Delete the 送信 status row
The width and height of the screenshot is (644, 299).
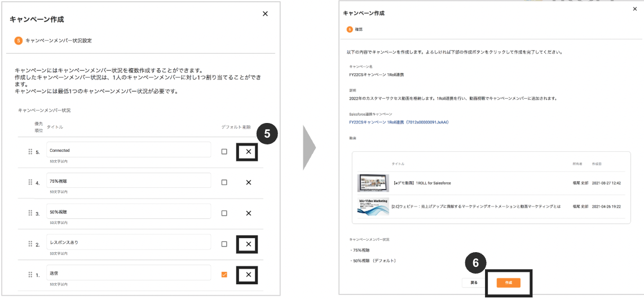click(x=248, y=275)
